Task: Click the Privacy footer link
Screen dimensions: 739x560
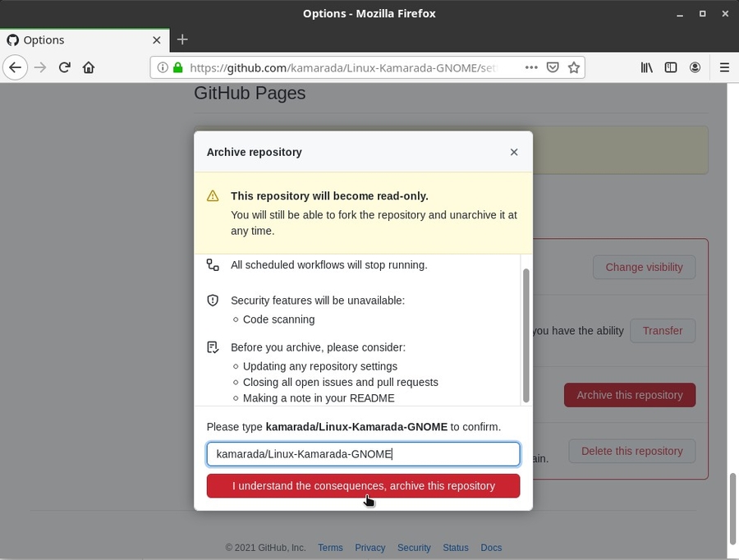Action: pos(369,548)
